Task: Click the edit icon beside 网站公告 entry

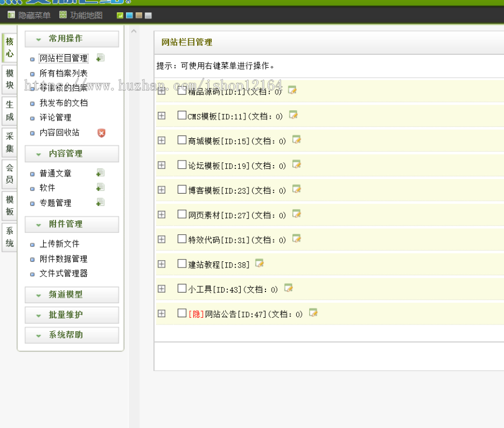Action: pyautogui.click(x=313, y=314)
